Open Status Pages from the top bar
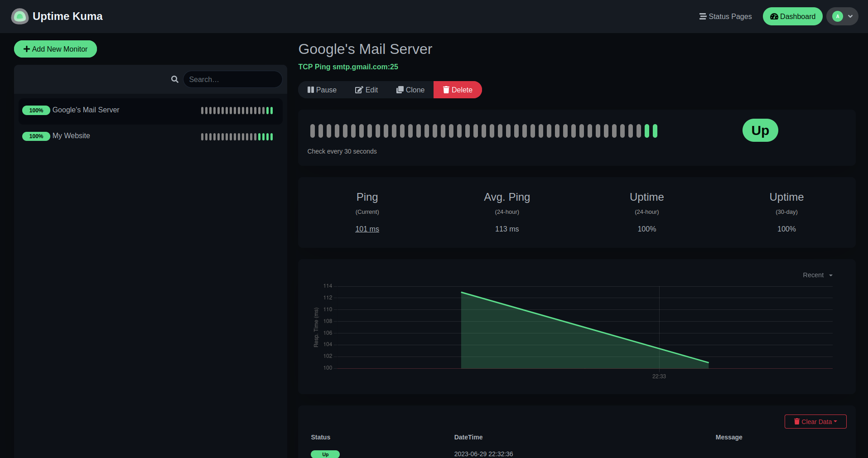The width and height of the screenshot is (868, 458). tap(725, 16)
